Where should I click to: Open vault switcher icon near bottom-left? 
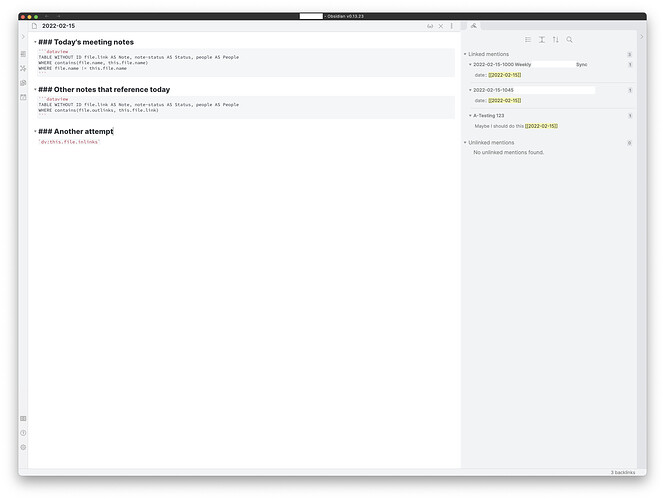pos(23,419)
